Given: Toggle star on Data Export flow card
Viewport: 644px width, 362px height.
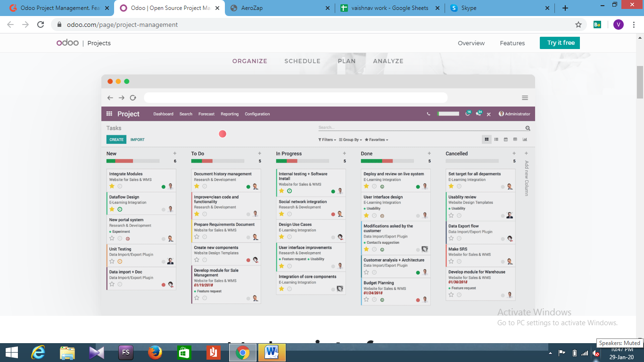Looking at the screenshot, I should (451, 239).
